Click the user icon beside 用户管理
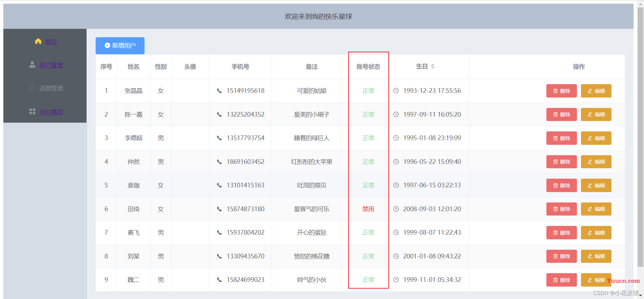 coord(32,65)
